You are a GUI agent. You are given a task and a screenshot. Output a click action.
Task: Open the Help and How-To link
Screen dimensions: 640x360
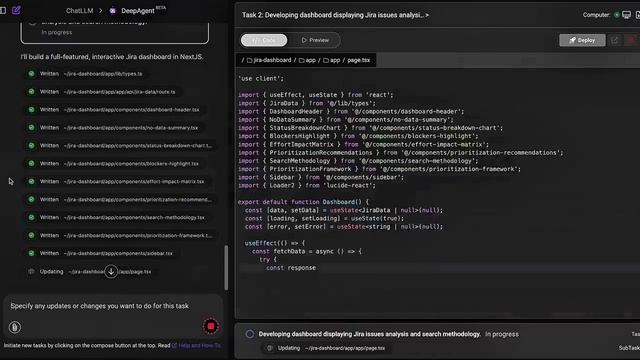point(196,345)
